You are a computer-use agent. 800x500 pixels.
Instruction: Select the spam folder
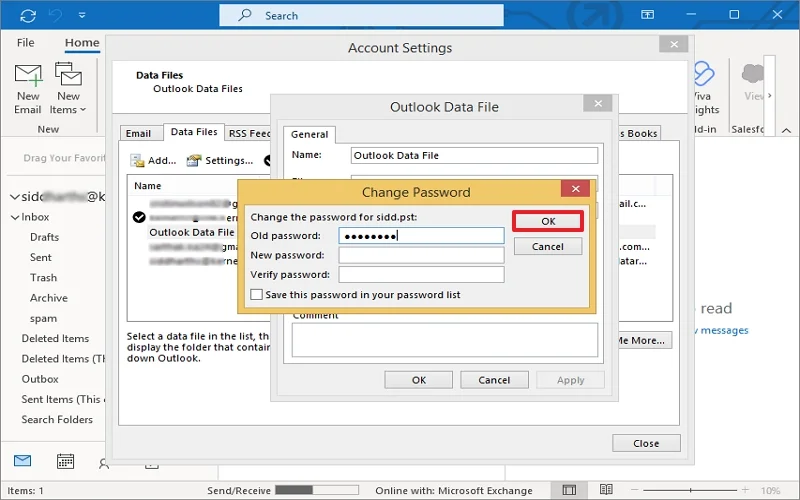(43, 319)
